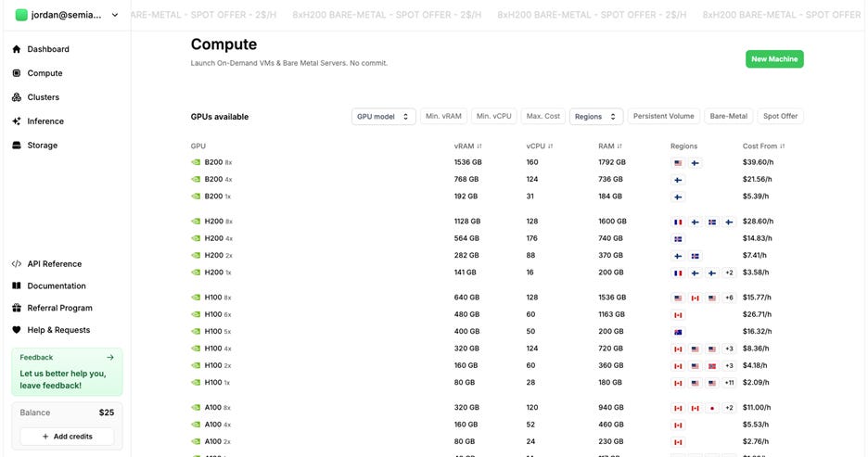Open the Inference sparkle icon

click(x=17, y=121)
